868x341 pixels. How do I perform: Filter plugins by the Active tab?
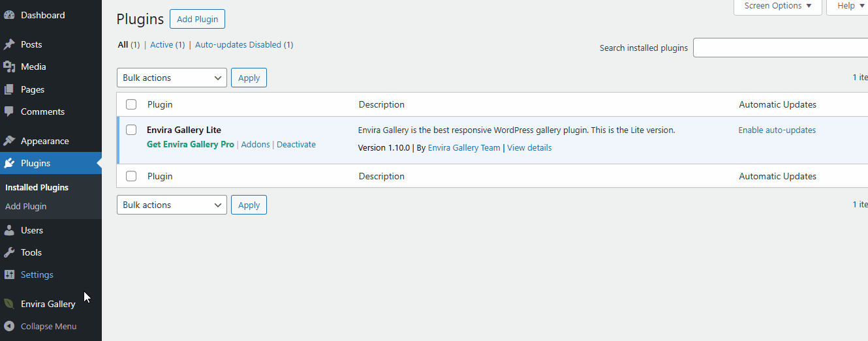[x=161, y=45]
